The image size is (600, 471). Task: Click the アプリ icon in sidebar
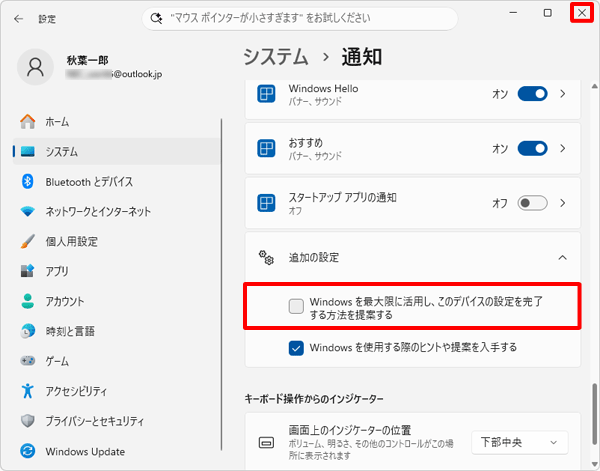click(x=28, y=271)
